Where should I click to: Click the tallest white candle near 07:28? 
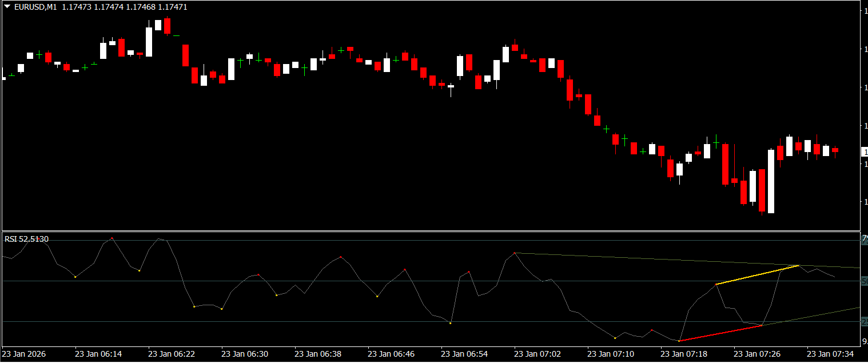tap(771, 181)
